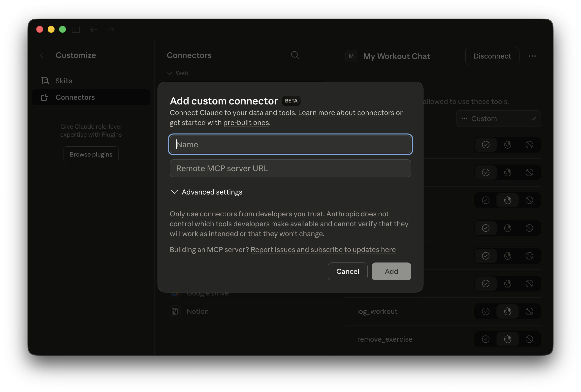Collapse the Web connectors group
Viewport: 581px width, 392px height.
(170, 73)
